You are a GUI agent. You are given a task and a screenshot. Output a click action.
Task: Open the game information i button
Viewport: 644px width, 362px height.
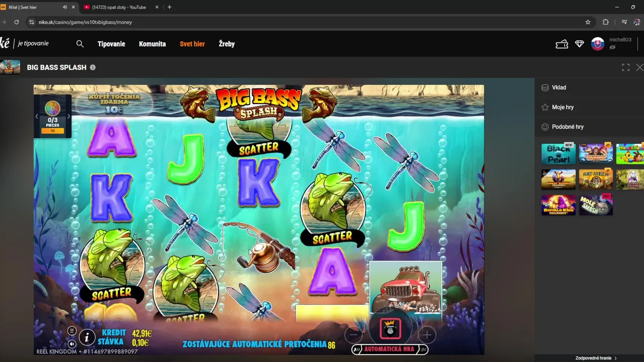click(87, 337)
